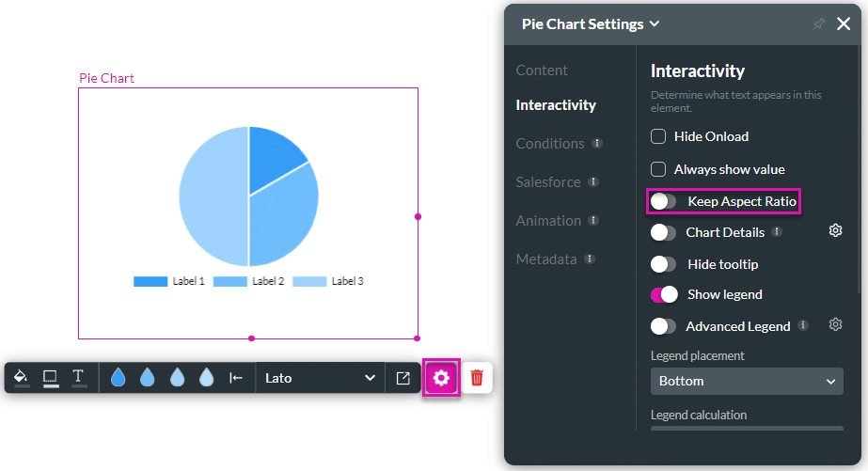Check the Always show value checkbox
868x471 pixels.
point(658,169)
